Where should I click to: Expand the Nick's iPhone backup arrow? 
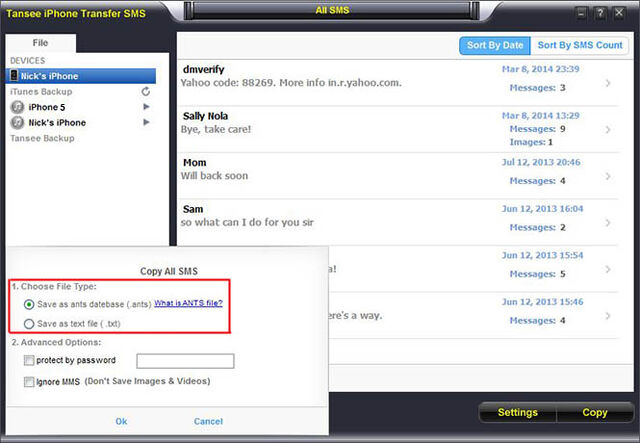point(146,122)
